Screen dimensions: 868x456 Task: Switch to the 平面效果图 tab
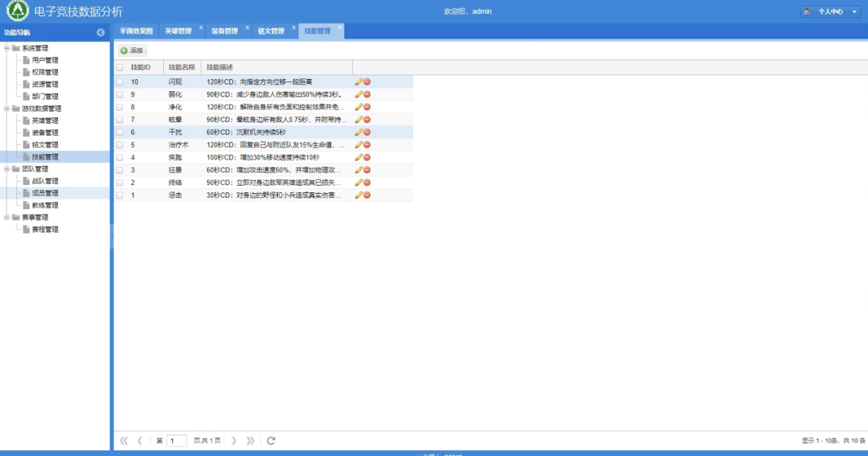click(136, 31)
